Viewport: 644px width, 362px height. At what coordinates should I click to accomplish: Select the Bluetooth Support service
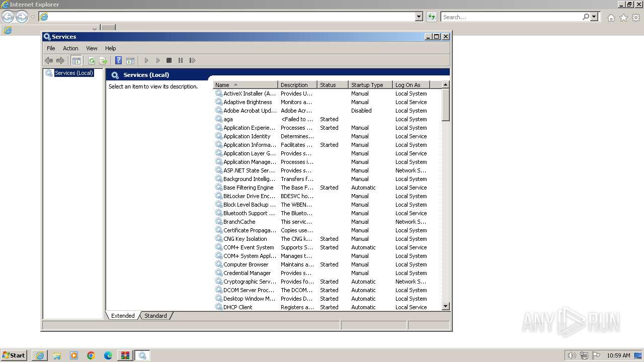click(327, 213)
